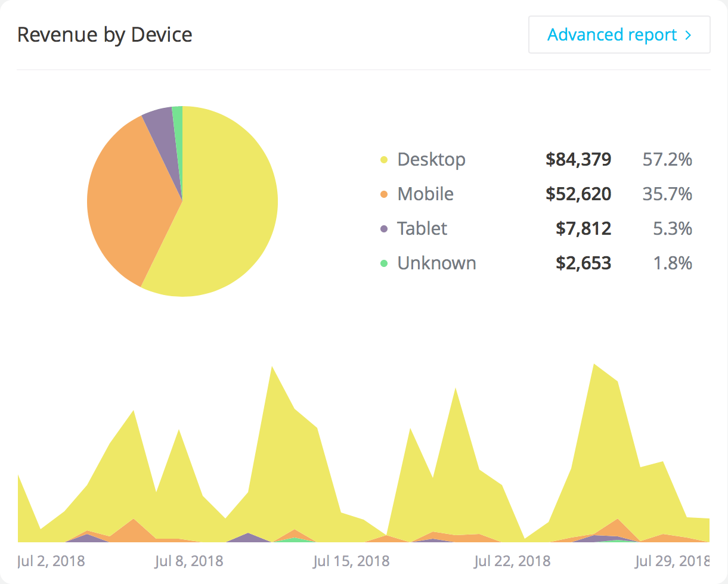The width and height of the screenshot is (728, 584).
Task: Click the yellow Desktop legend dot
Action: pos(384,160)
